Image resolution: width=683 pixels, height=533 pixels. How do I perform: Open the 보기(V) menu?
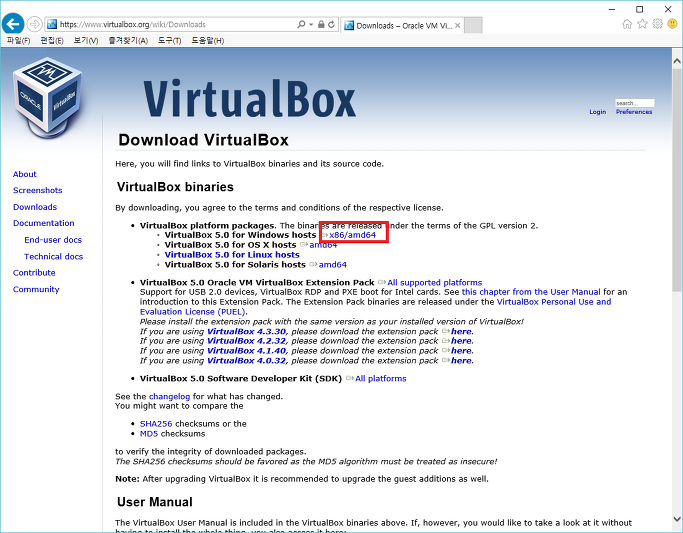pyautogui.click(x=86, y=40)
